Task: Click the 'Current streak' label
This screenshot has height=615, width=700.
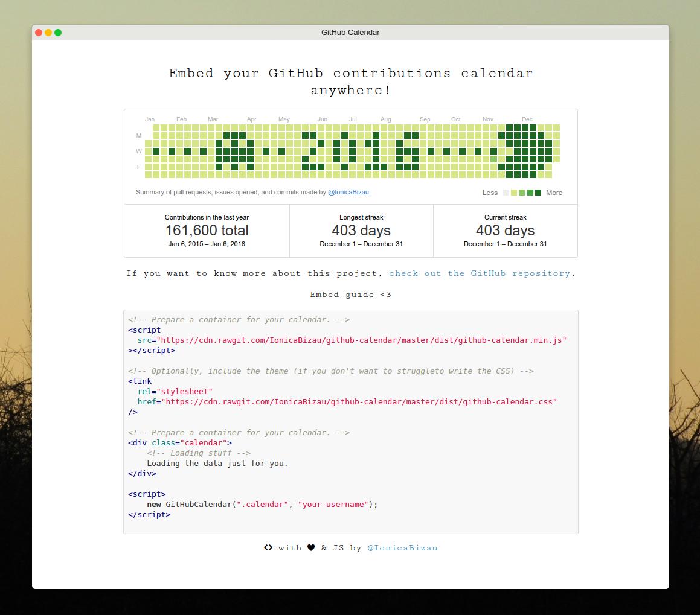Action: (x=506, y=218)
